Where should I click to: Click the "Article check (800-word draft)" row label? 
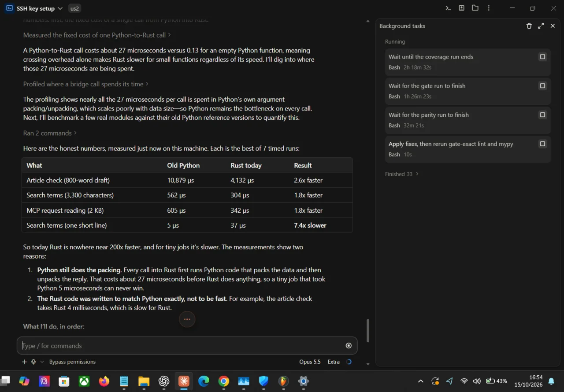68,180
